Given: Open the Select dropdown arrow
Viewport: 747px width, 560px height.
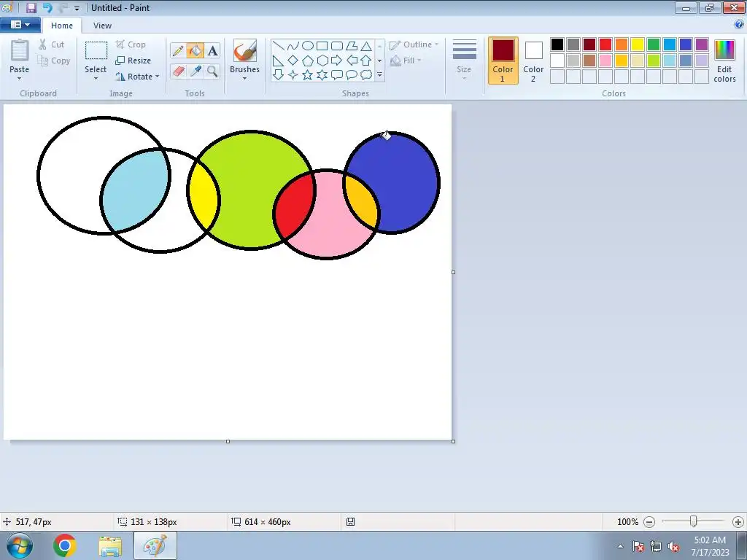Looking at the screenshot, I should [96, 79].
